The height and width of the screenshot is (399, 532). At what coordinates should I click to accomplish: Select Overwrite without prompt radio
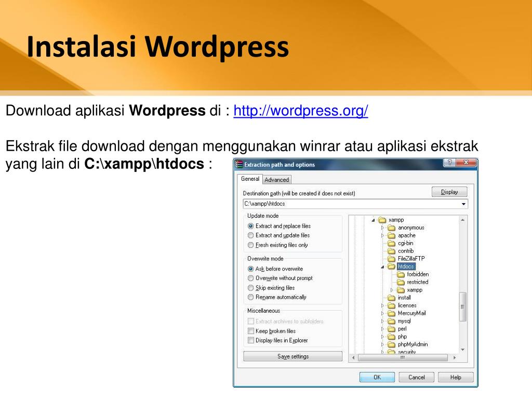click(250, 278)
